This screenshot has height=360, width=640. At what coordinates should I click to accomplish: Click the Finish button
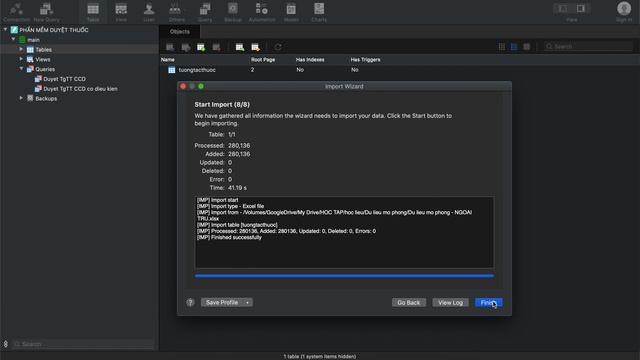pyautogui.click(x=488, y=302)
